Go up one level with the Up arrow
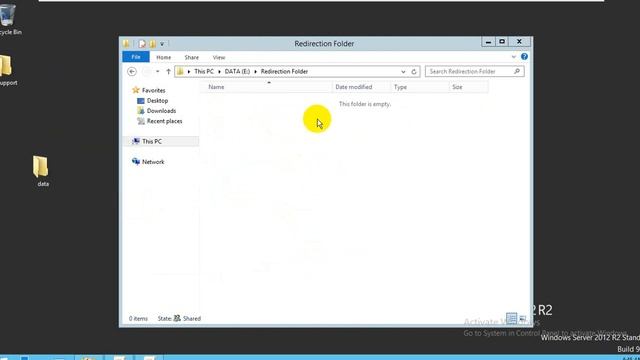 pyautogui.click(x=168, y=71)
